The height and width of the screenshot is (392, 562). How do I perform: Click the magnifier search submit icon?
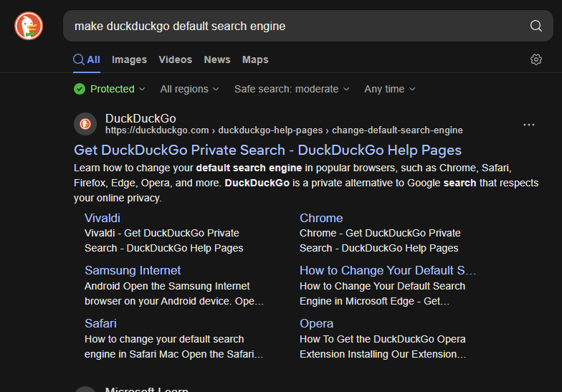click(x=536, y=26)
